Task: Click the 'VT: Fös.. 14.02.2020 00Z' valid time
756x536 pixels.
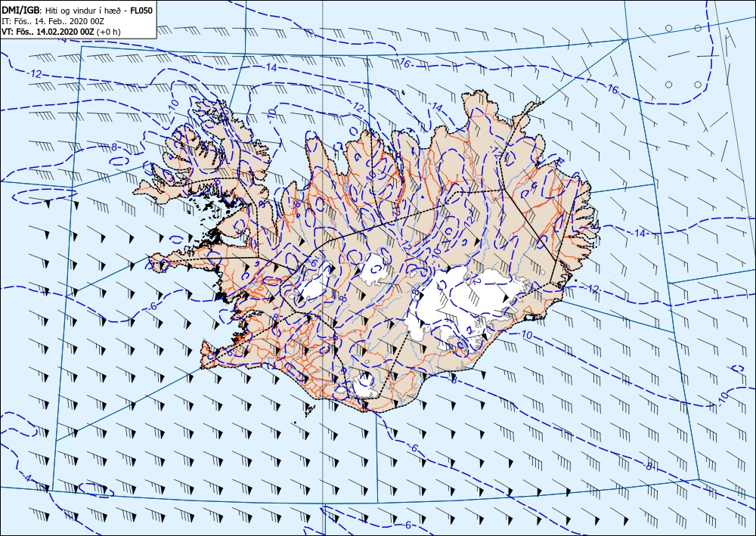Action: click(x=48, y=32)
